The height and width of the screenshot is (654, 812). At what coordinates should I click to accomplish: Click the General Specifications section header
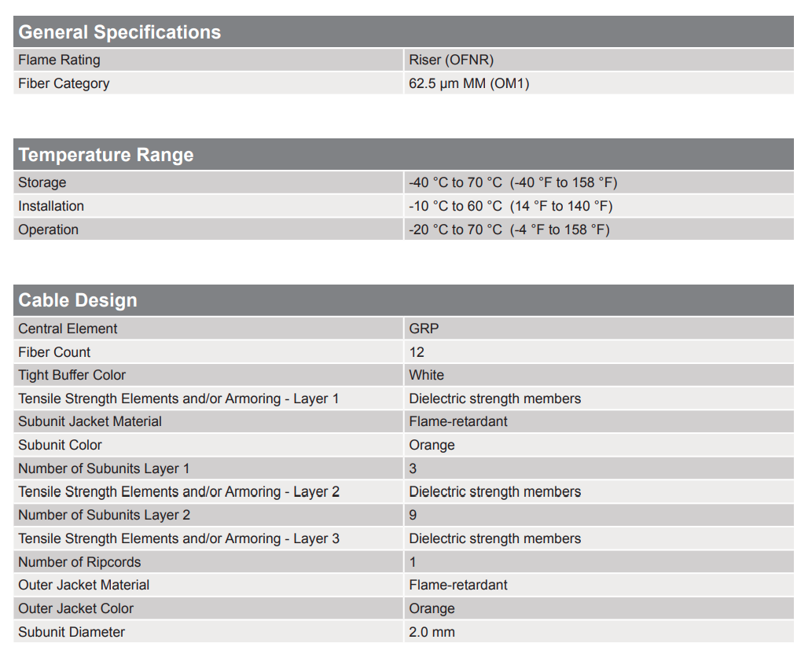click(x=119, y=32)
